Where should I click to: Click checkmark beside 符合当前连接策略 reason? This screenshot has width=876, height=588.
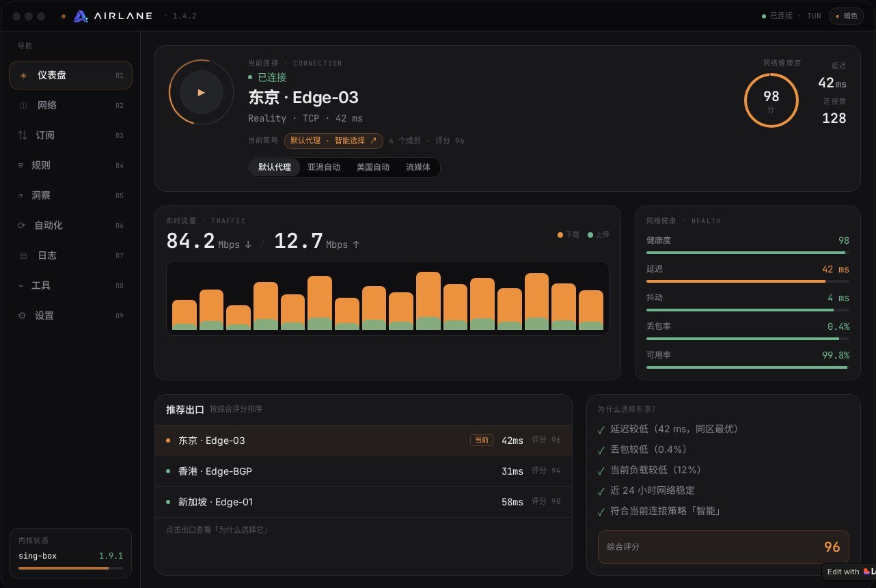[601, 512]
